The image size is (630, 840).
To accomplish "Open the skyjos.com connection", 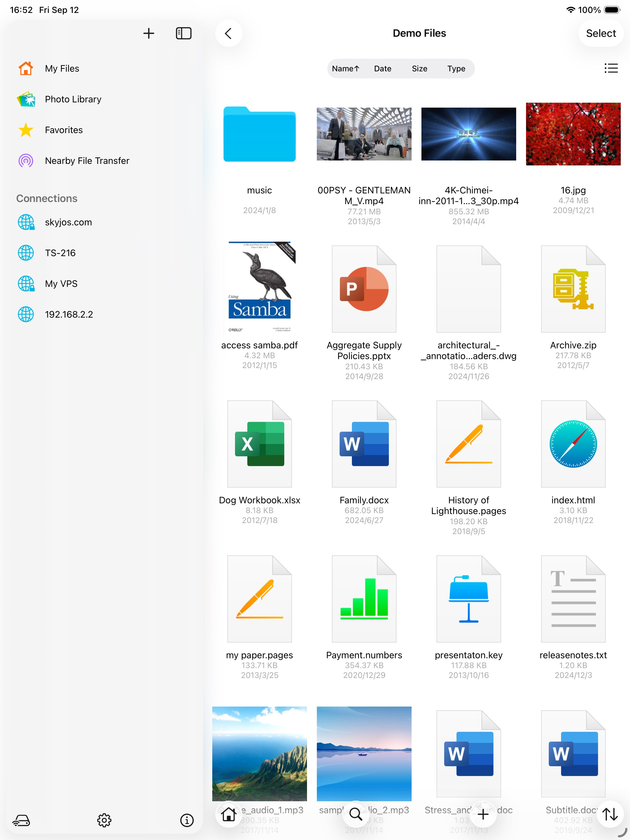I will pos(68,222).
